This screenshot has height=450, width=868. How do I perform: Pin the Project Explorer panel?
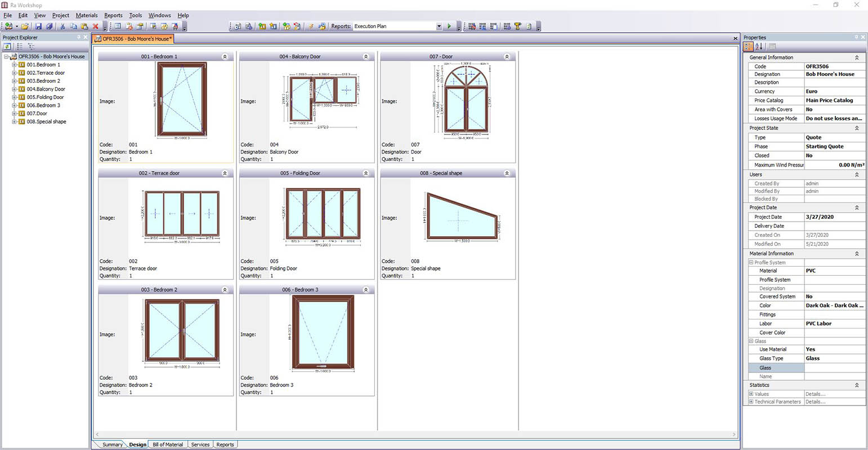[79, 37]
